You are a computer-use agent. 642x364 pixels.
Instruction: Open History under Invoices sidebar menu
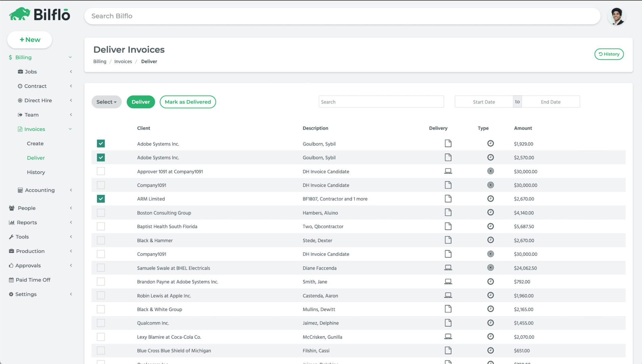click(36, 172)
